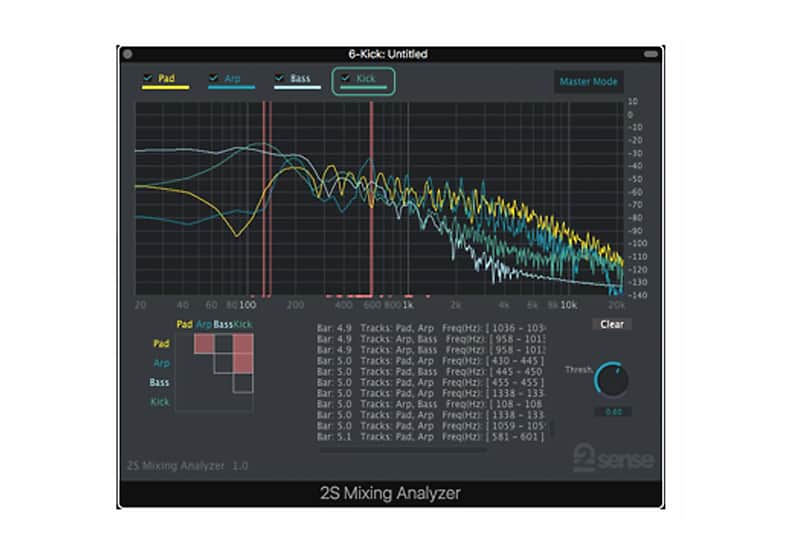Click the red collision line near 600 Hz
The image size is (800, 533).
371,198
